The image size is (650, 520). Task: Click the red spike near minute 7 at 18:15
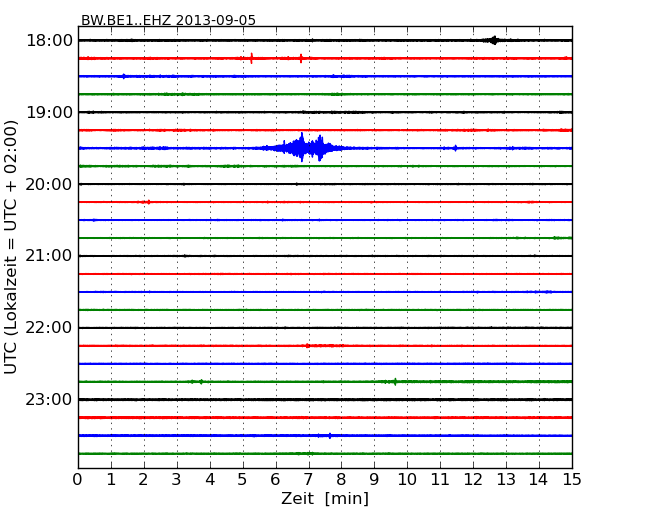[x=301, y=58]
